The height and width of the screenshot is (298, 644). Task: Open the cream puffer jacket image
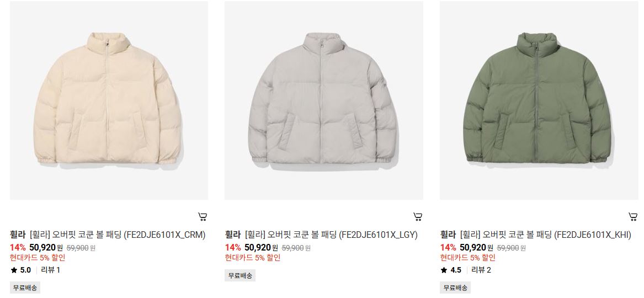109,100
